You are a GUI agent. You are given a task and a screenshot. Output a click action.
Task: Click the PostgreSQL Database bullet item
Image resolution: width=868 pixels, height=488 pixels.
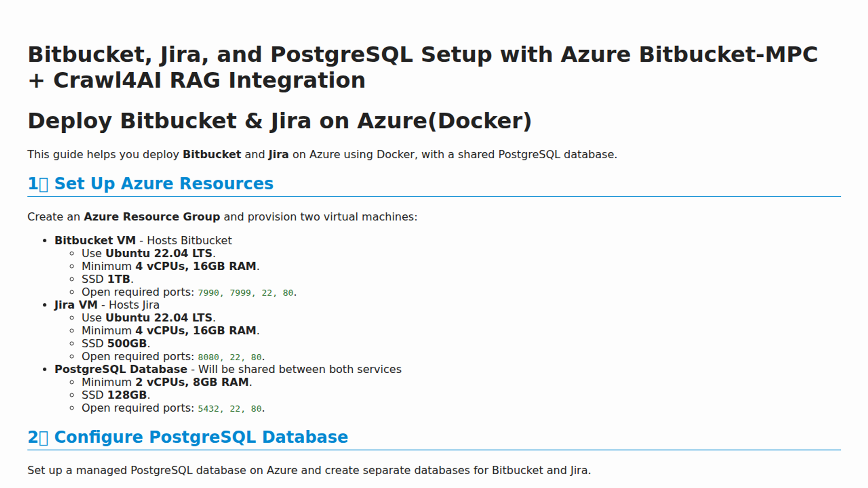click(228, 369)
